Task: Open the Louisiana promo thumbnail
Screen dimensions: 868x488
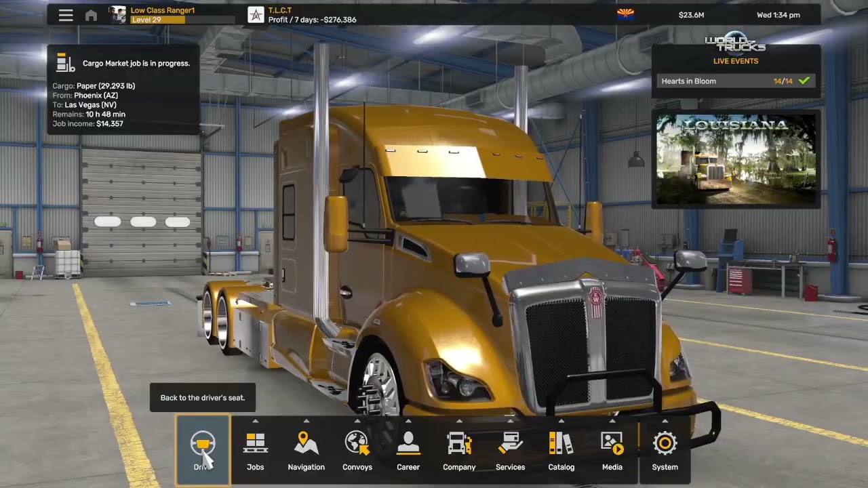Action: pos(736,159)
